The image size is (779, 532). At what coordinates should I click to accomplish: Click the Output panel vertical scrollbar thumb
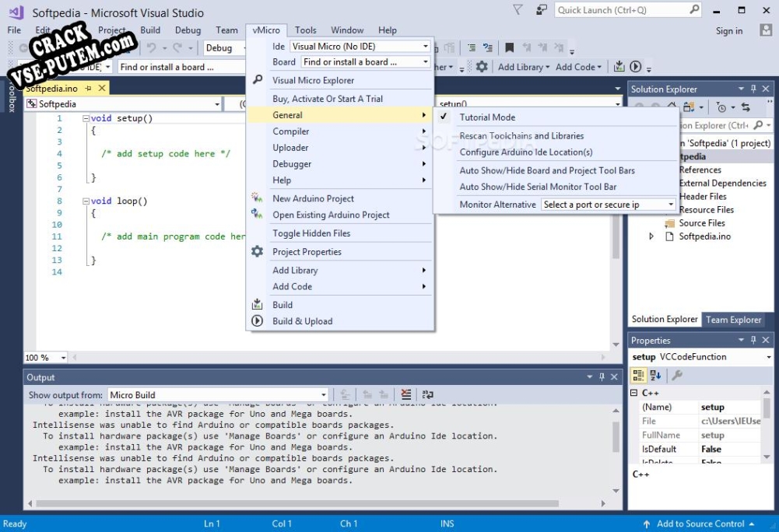[x=616, y=436]
